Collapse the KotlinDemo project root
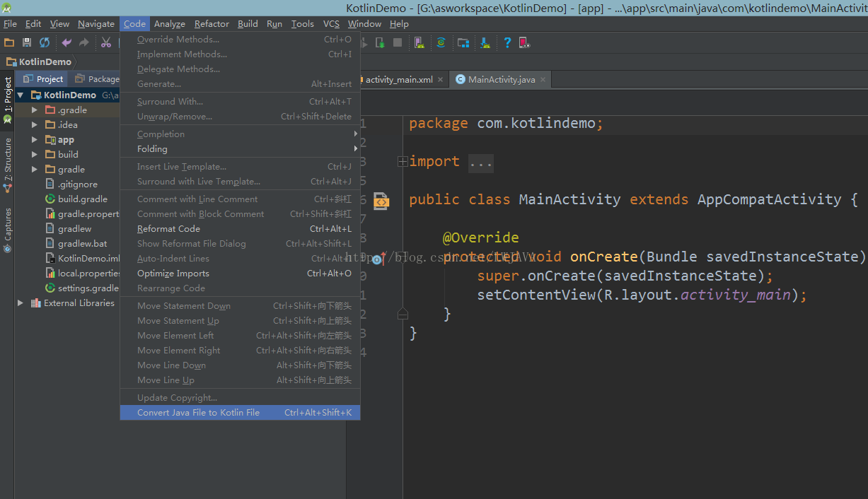The width and height of the screenshot is (868, 499). tap(21, 95)
